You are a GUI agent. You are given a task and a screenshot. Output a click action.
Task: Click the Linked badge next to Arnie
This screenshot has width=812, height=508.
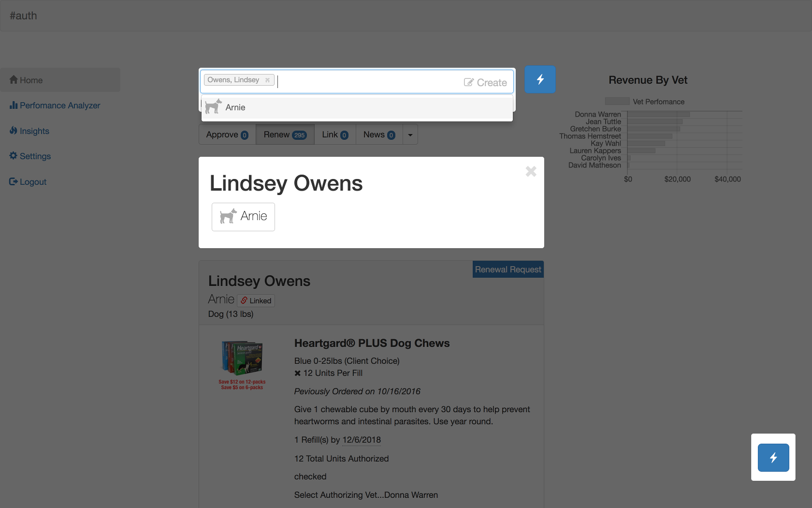(x=256, y=300)
